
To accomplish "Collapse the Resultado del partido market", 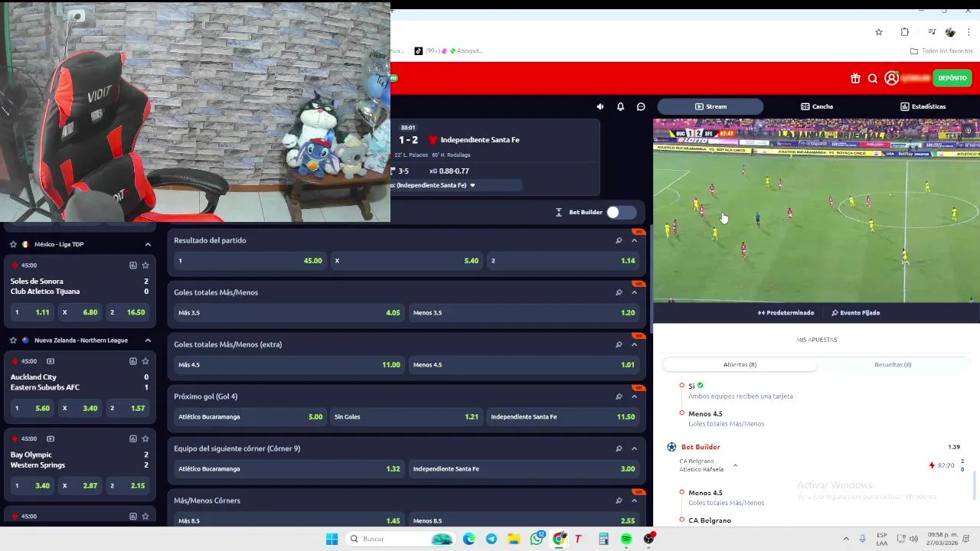I will [634, 240].
